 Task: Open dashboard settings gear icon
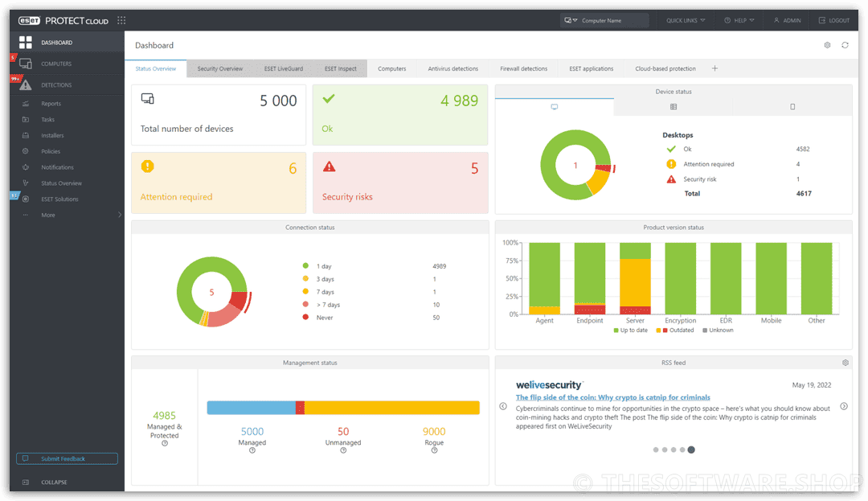click(x=827, y=45)
